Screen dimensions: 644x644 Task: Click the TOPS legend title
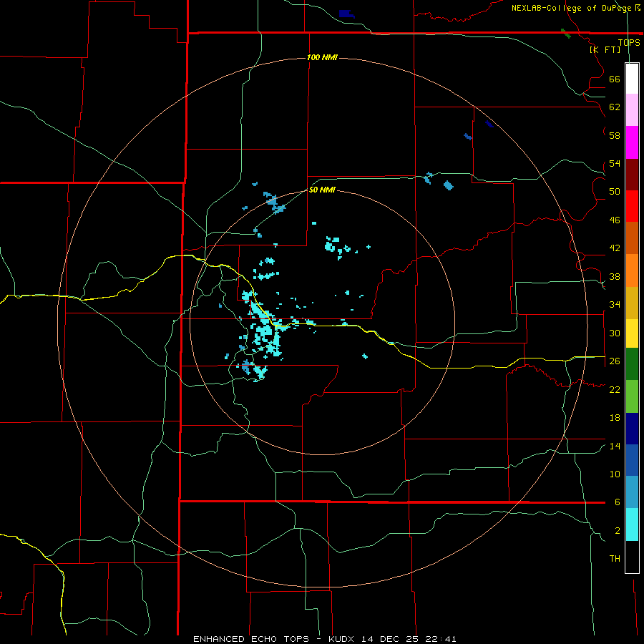[629, 42]
